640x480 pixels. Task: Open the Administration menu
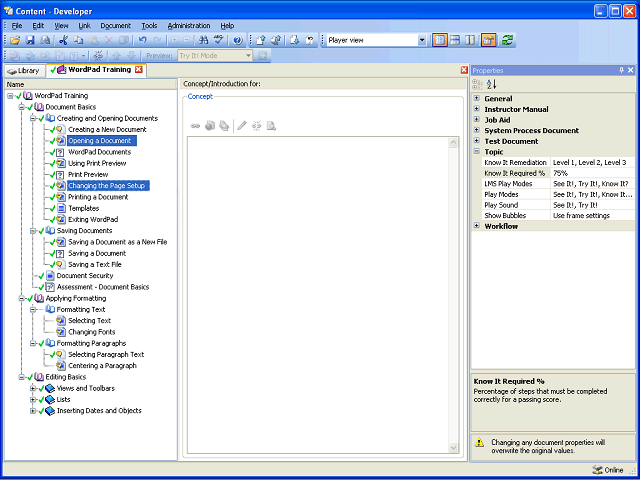[x=189, y=25]
